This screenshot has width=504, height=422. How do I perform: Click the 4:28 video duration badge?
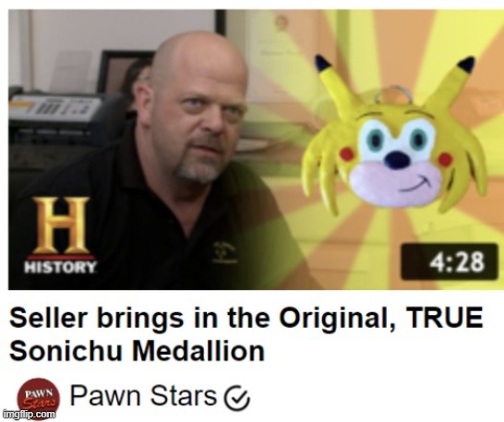click(449, 261)
